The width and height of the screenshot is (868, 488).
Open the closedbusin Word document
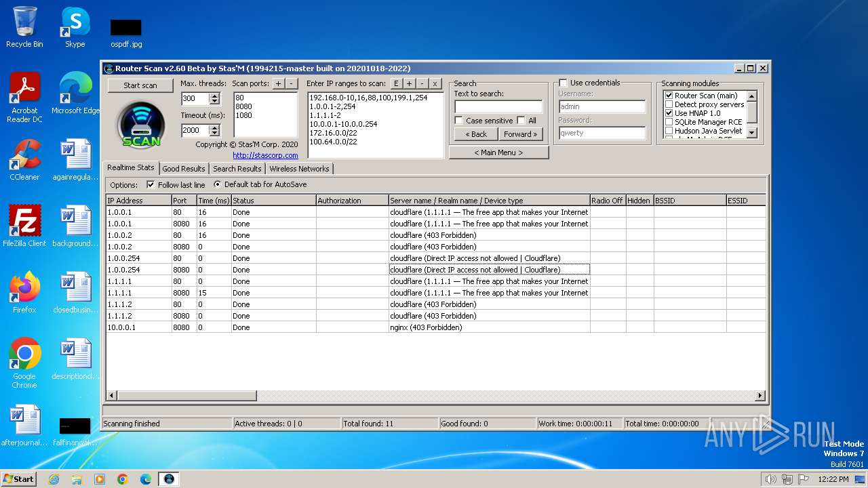coord(75,293)
